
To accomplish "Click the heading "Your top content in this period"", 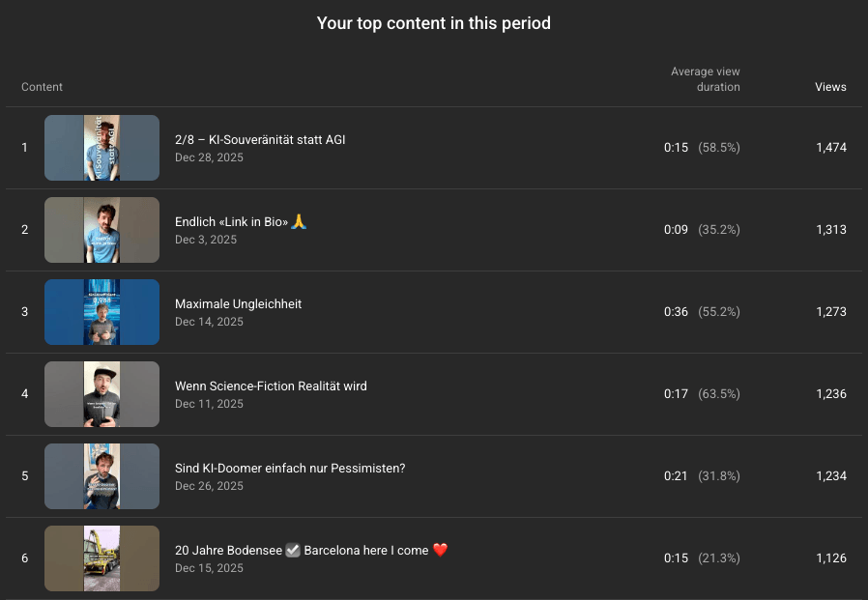I will (x=433, y=23).
